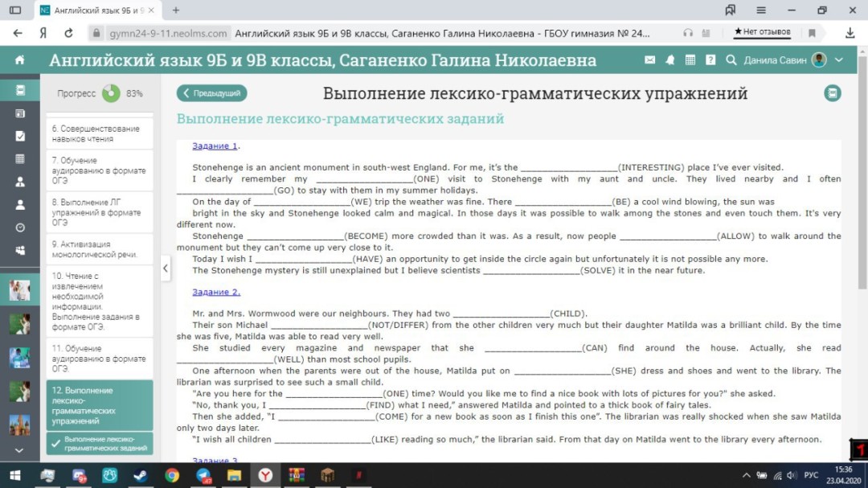Select lesson 7 Обучение аудированию
This screenshot has width=868, height=488.
[98, 170]
